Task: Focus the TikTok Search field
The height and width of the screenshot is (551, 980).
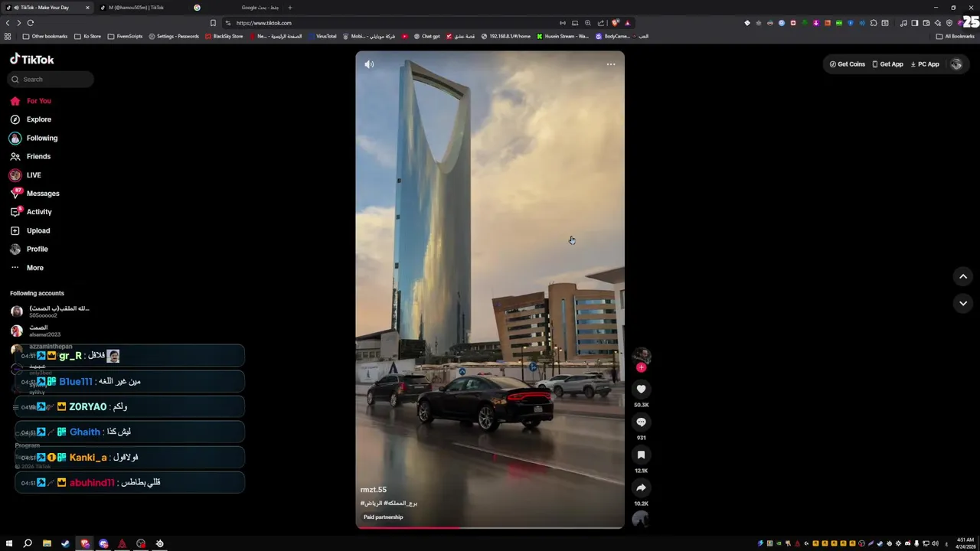Action: [51, 79]
